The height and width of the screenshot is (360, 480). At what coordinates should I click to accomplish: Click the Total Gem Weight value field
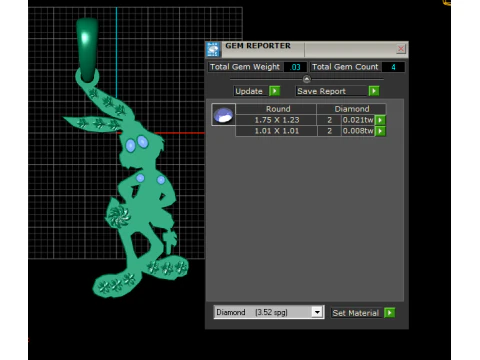coord(295,67)
